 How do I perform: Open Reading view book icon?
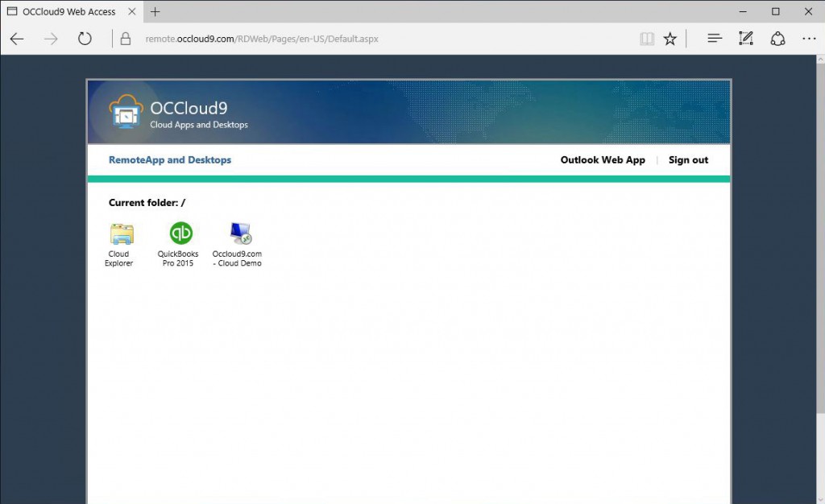pos(647,39)
